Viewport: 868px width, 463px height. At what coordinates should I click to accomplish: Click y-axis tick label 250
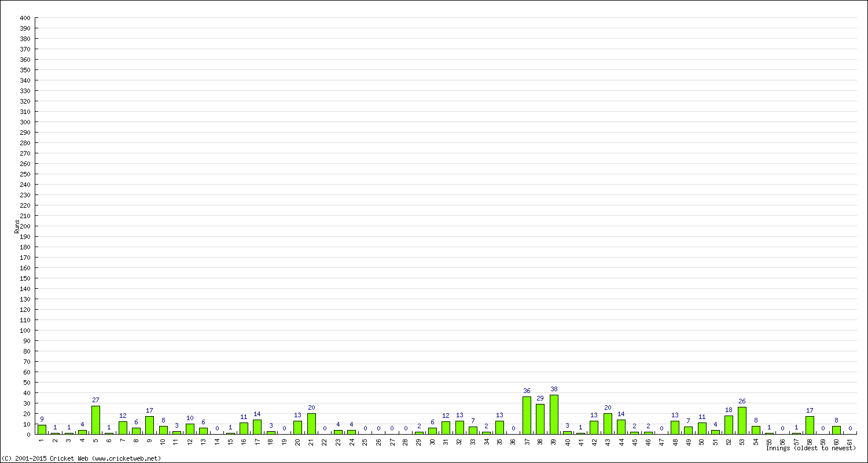(25, 174)
